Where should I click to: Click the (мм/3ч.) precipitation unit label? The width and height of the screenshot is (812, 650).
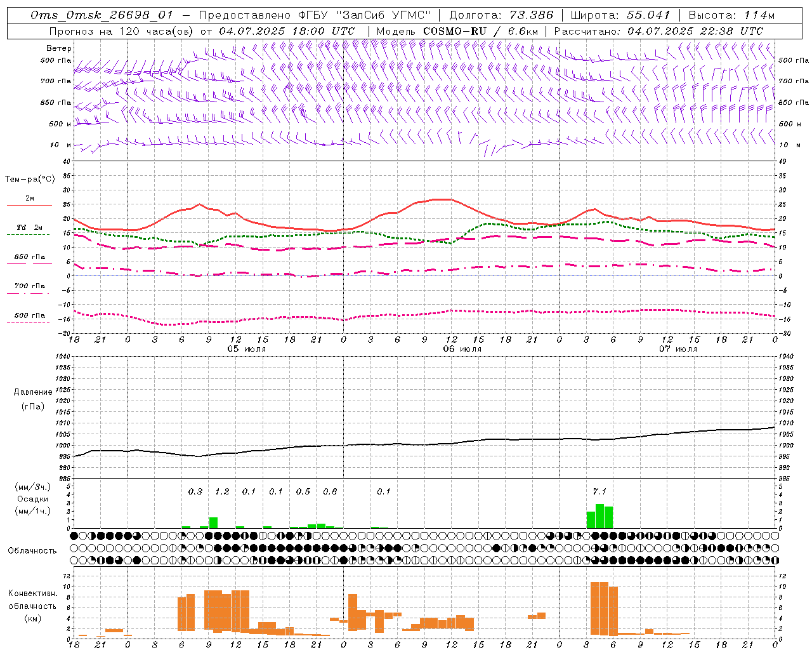pos(32,487)
